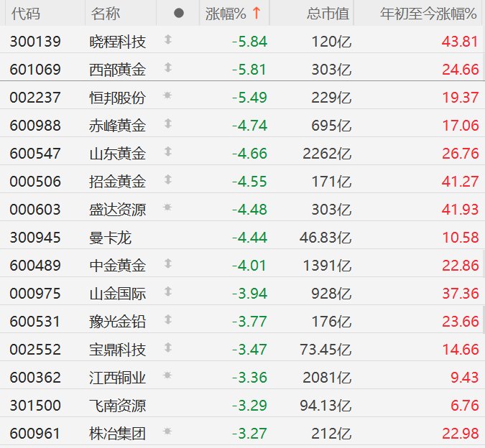Open stock name 西部黄金
This screenshot has height=448, width=485.
[x=118, y=70]
